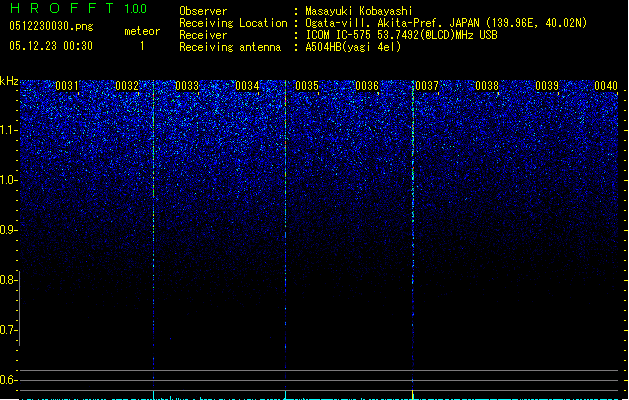The height and width of the screenshot is (400, 629).
Task: Click the 1.0 kHz axis tick label
Action: (8, 180)
